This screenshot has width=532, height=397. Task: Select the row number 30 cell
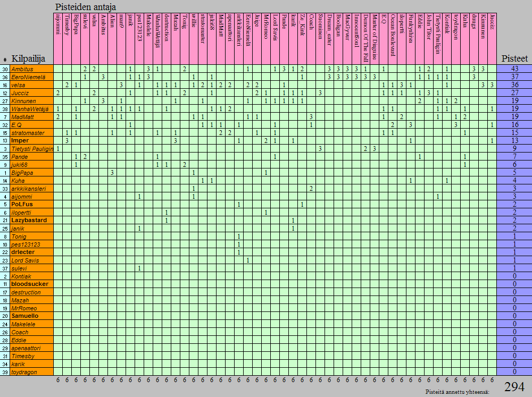coord(5,69)
